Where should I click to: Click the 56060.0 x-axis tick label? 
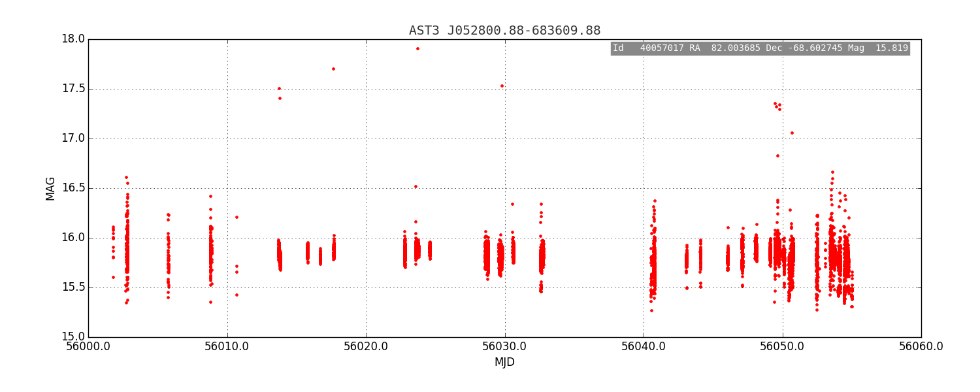921,346
